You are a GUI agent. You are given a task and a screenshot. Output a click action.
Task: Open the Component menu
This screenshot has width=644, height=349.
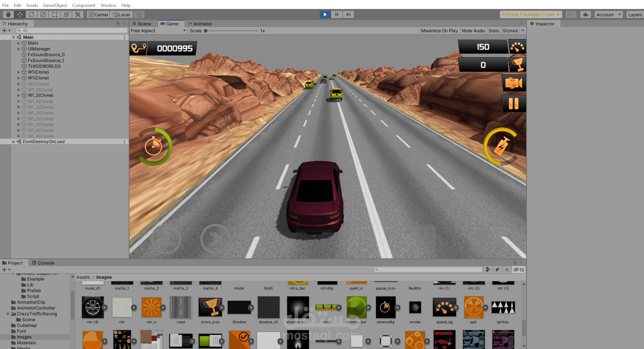(x=84, y=5)
